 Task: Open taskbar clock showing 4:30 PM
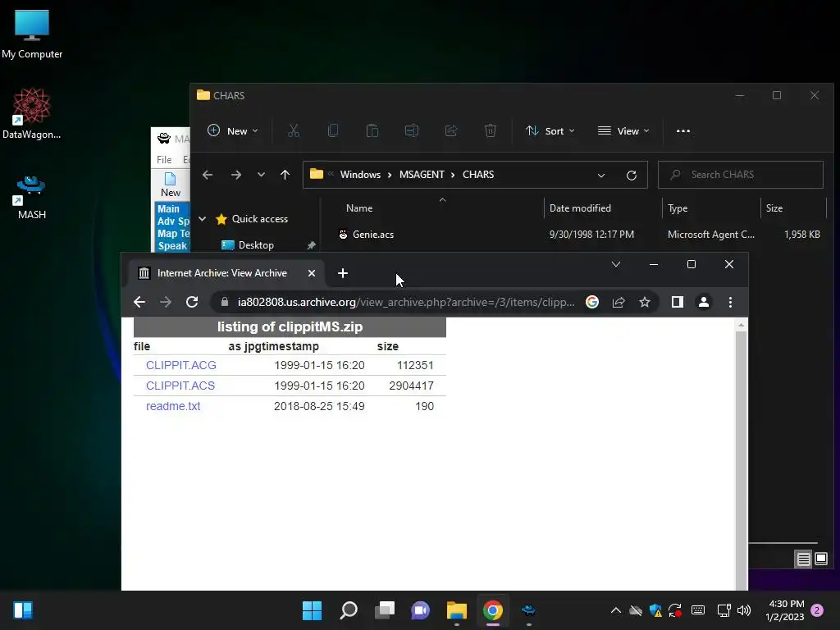pyautogui.click(x=784, y=610)
